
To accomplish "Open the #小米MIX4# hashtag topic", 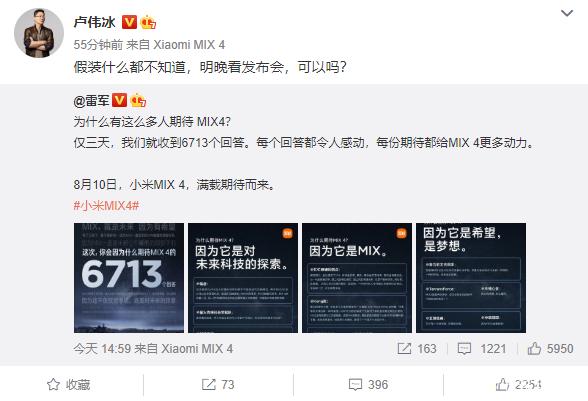I will click(106, 205).
